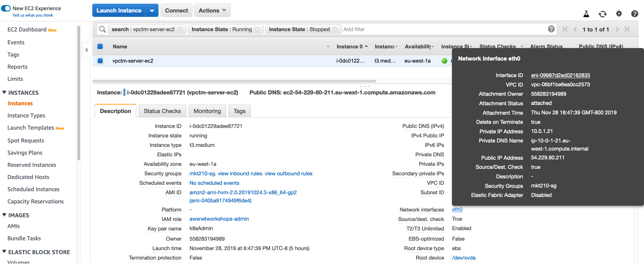Switch to the Description tab

tap(115, 111)
